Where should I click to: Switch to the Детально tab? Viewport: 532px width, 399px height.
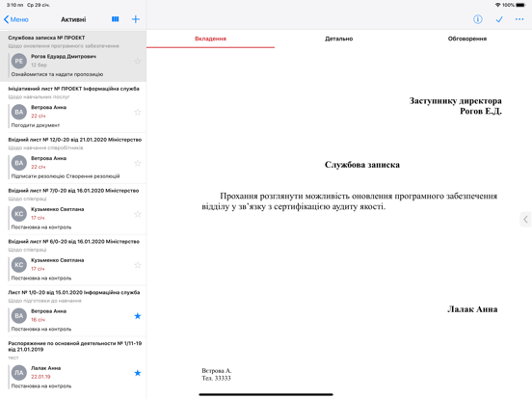pos(338,39)
